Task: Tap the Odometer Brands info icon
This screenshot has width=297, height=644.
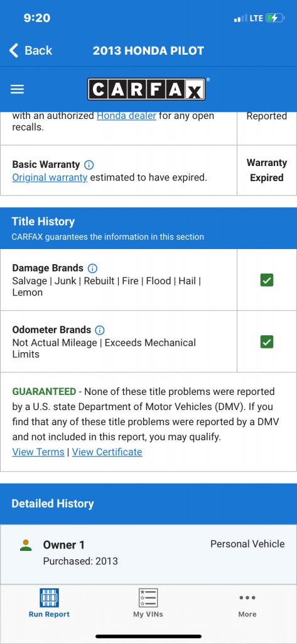Action: [x=100, y=330]
